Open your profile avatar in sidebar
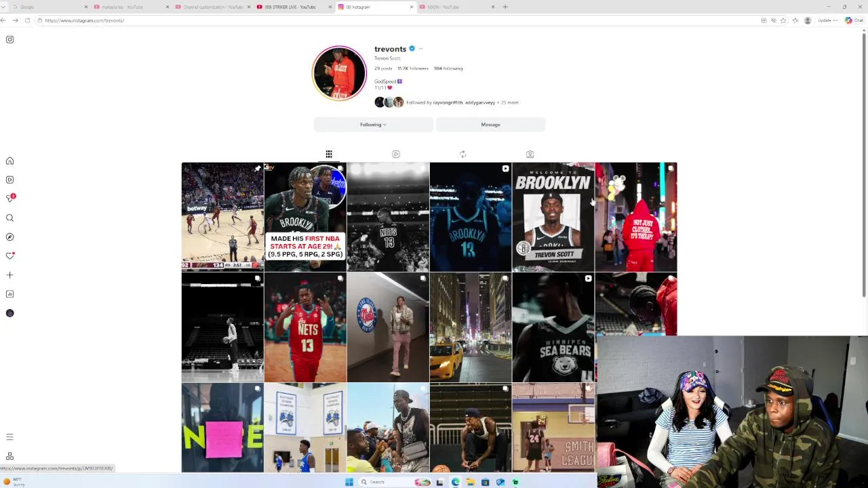Screen dimensions: 868x488 (9, 312)
